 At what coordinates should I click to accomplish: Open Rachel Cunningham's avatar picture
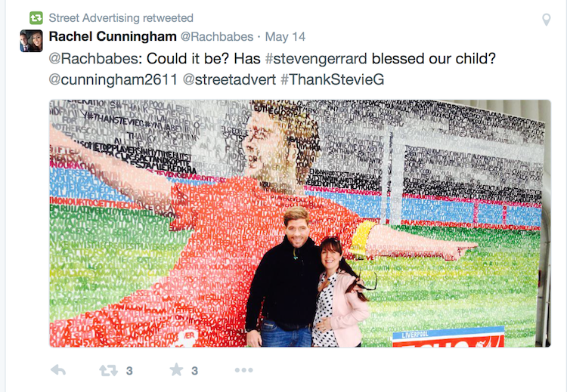coord(32,41)
